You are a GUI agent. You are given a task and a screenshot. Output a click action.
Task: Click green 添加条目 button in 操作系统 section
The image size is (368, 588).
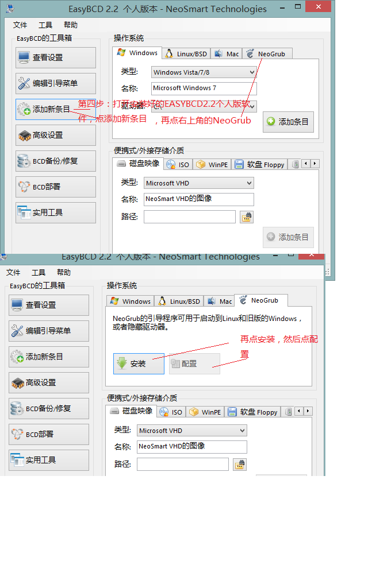tap(289, 122)
